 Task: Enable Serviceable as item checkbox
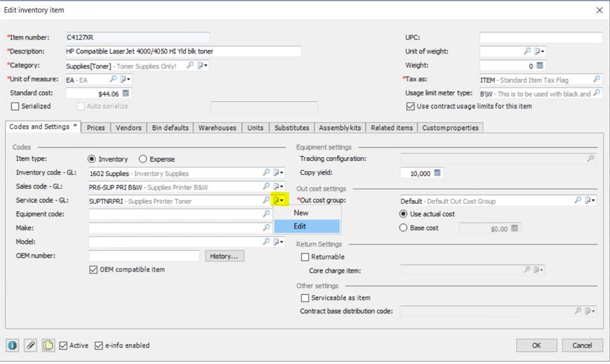[x=305, y=298]
